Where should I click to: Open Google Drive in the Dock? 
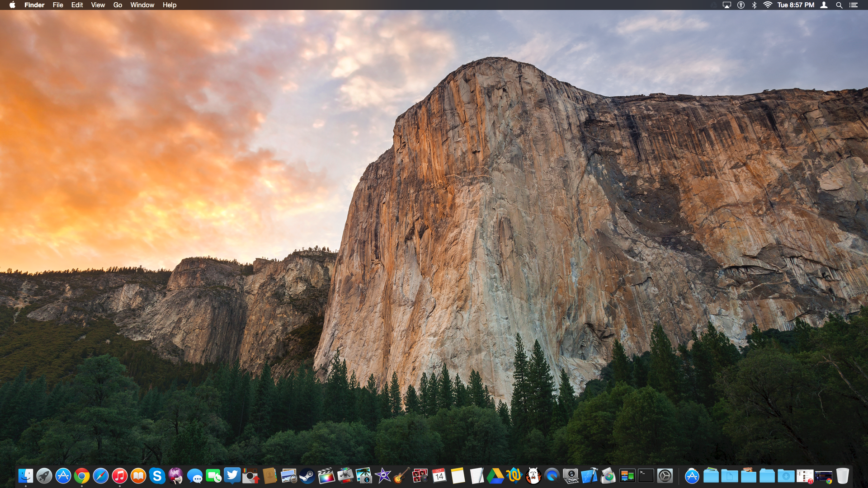point(495,476)
